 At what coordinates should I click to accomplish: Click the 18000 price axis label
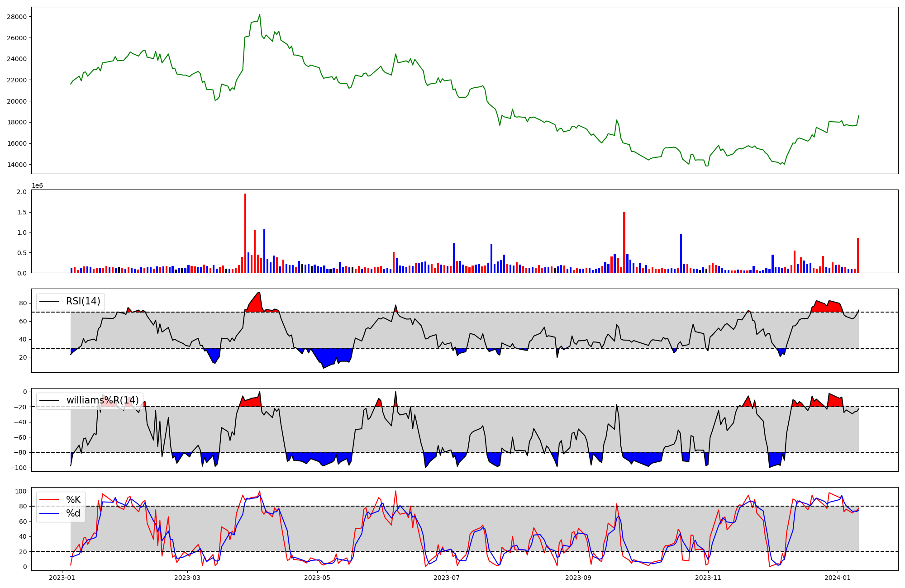point(17,122)
